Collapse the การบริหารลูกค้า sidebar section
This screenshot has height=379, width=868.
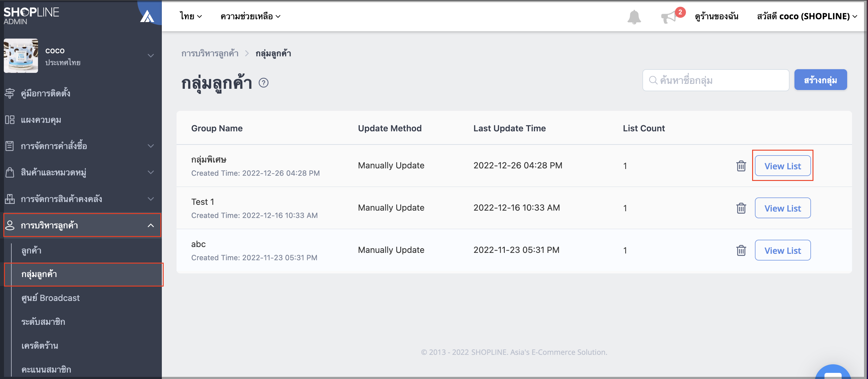point(82,225)
